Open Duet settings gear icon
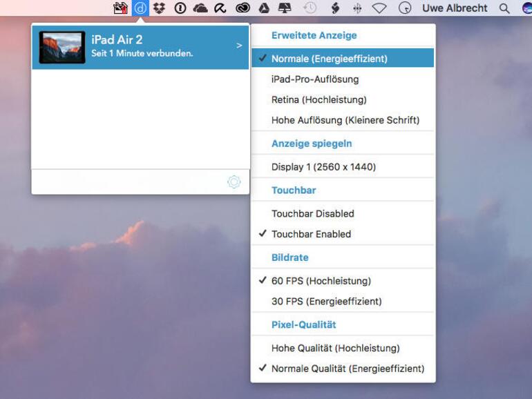The image size is (532, 399). [234, 182]
